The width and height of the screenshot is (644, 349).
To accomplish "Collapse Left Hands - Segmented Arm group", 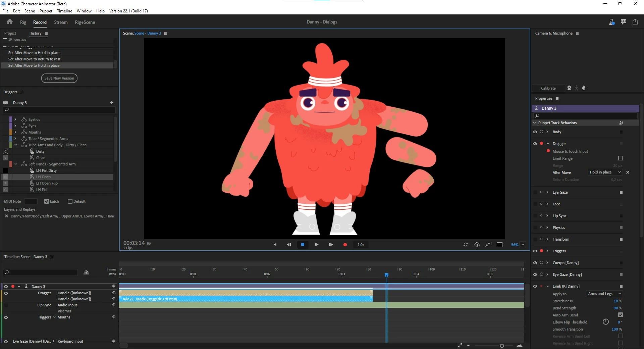I will tap(15, 164).
